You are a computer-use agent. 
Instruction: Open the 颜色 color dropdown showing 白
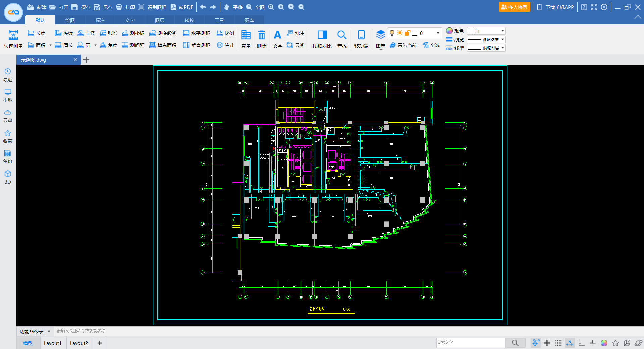502,31
